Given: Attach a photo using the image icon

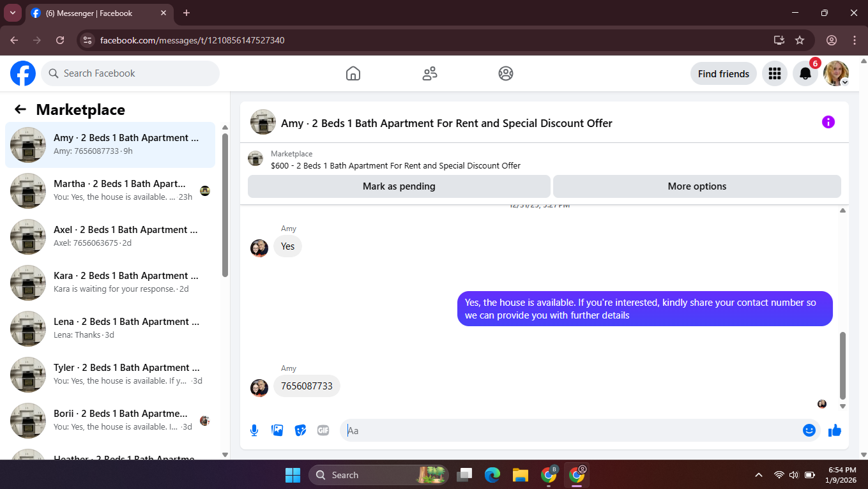Looking at the screenshot, I should pyautogui.click(x=277, y=430).
